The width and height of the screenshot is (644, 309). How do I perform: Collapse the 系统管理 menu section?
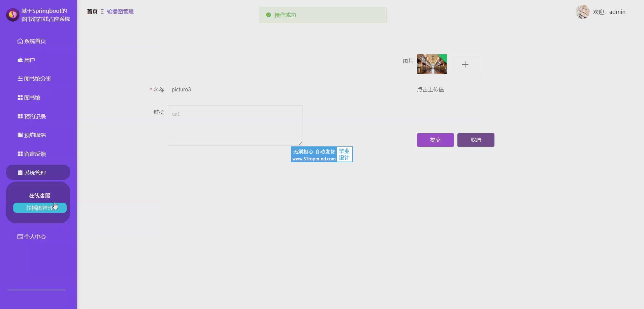coord(38,172)
